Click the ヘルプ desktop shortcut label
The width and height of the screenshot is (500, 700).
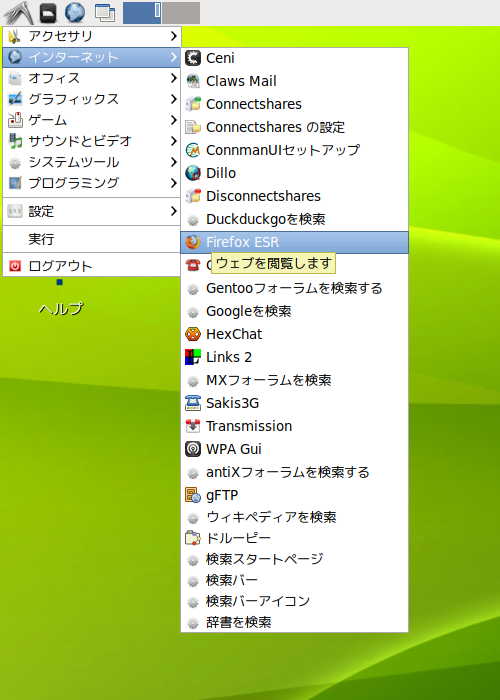(61, 308)
